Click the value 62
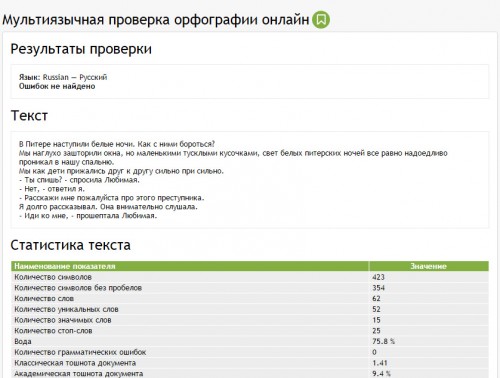Screen dimensions: 500x378 click(376, 299)
